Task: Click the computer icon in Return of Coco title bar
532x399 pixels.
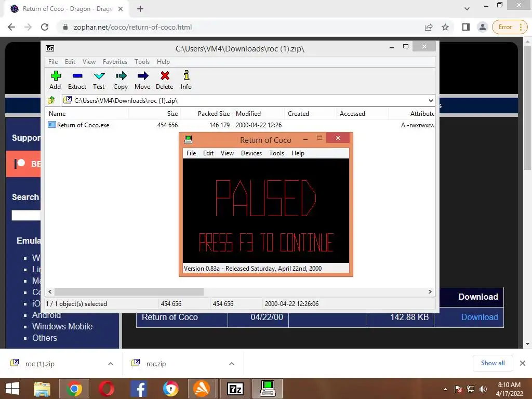Action: click(x=188, y=139)
